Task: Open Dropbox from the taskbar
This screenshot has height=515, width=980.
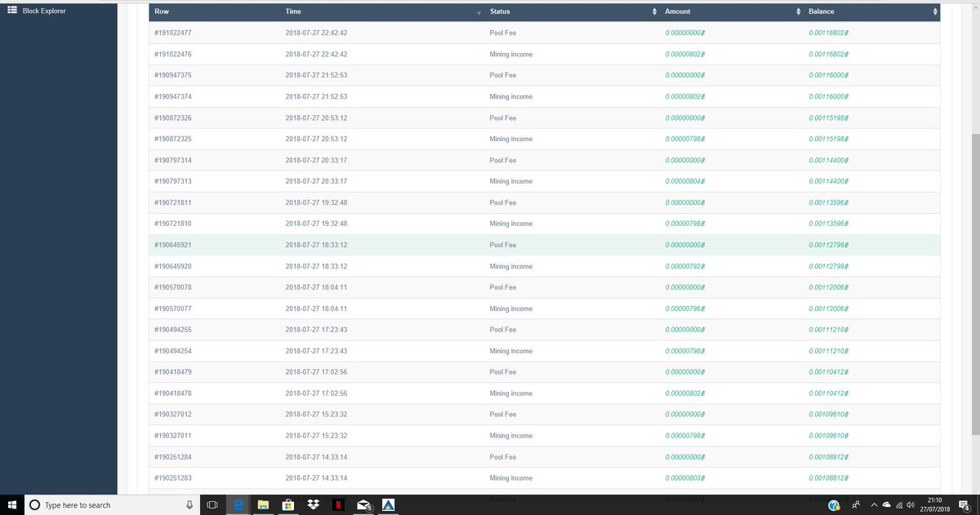Action: [314, 505]
